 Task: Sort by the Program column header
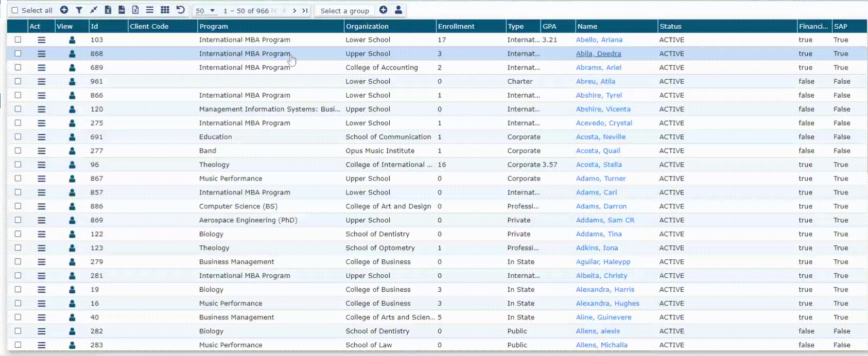pyautogui.click(x=214, y=26)
